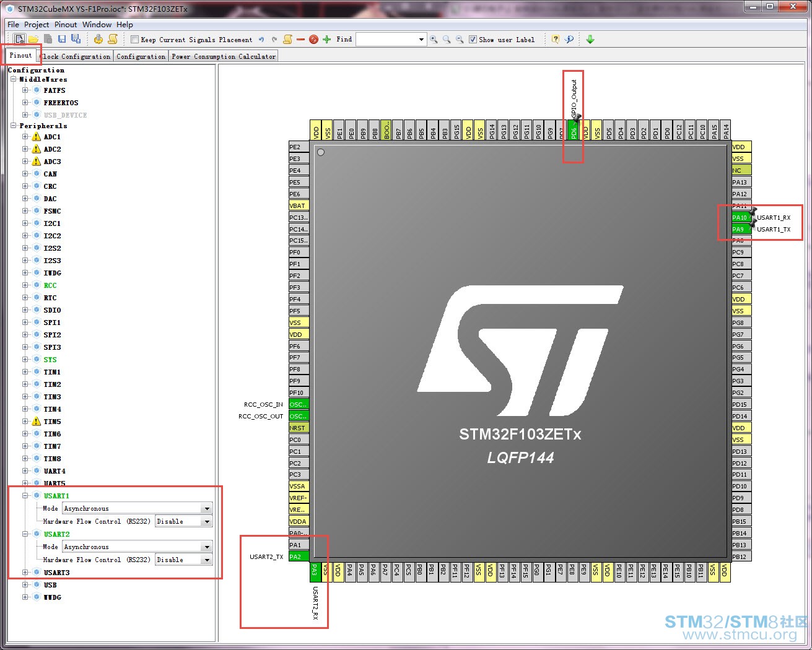This screenshot has width=812, height=650.
Task: Expand the SYS peripheral node
Action: point(25,360)
